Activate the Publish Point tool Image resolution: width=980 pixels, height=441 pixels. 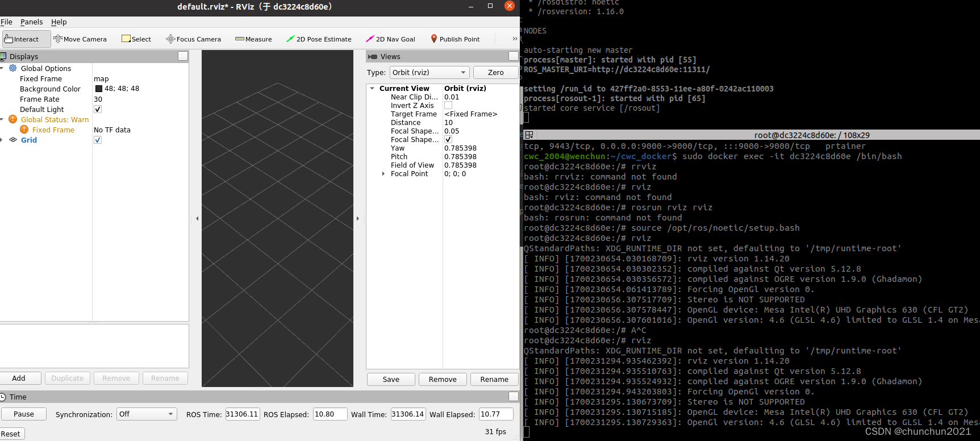(x=455, y=39)
